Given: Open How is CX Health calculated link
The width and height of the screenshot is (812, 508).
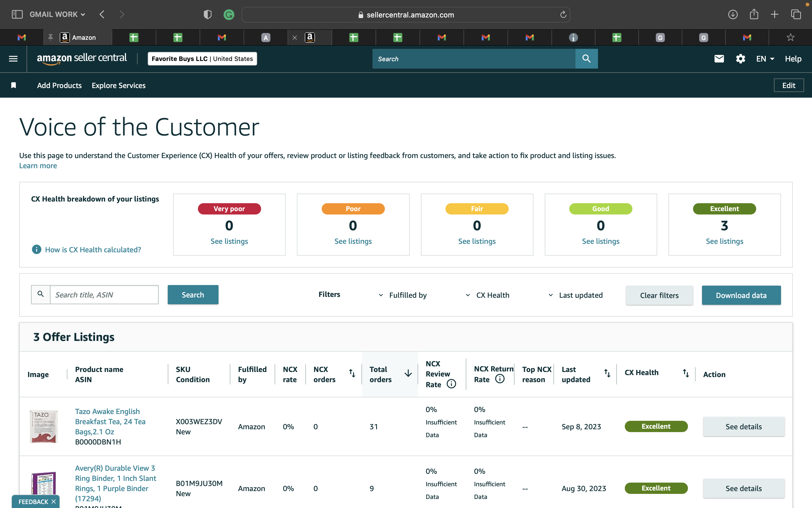Looking at the screenshot, I should 93,250.
